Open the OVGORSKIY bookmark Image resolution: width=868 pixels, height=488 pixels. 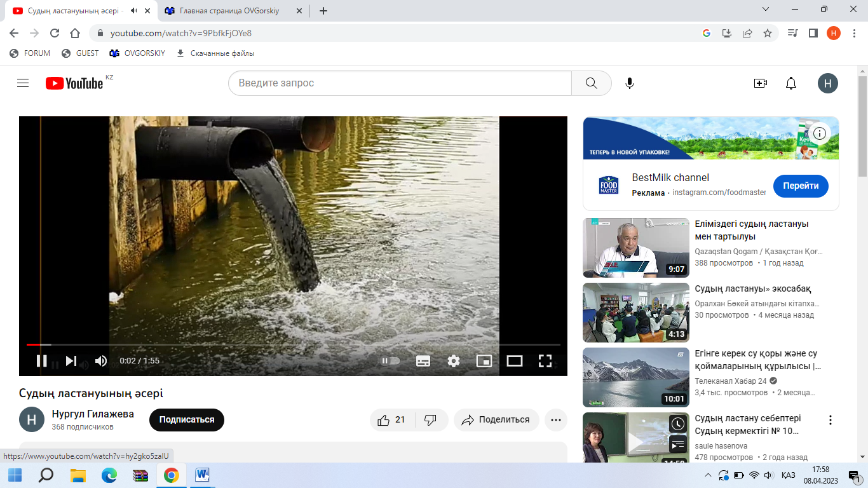click(x=137, y=53)
